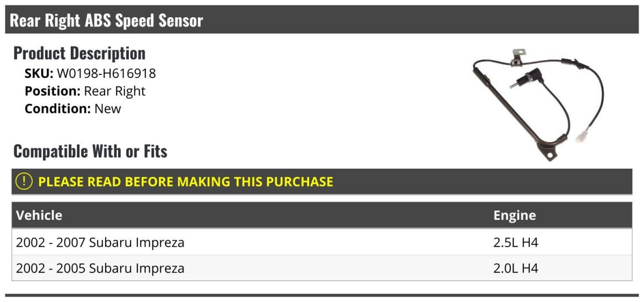Click the 'Vehicle' column header
This screenshot has height=302, width=644.
39,215
